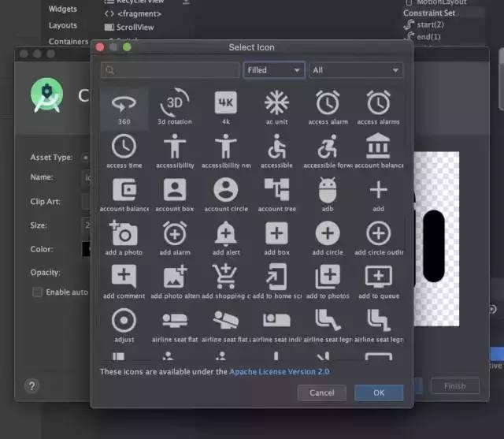Click the ScrollView palette item

tap(129, 28)
